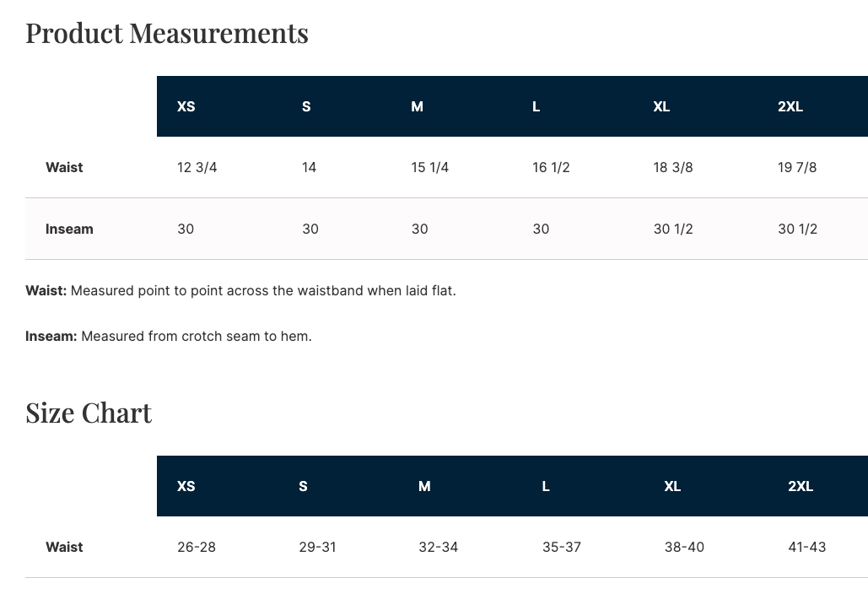
Task: Select XS column header in Product Measurements
Action: coord(186,106)
